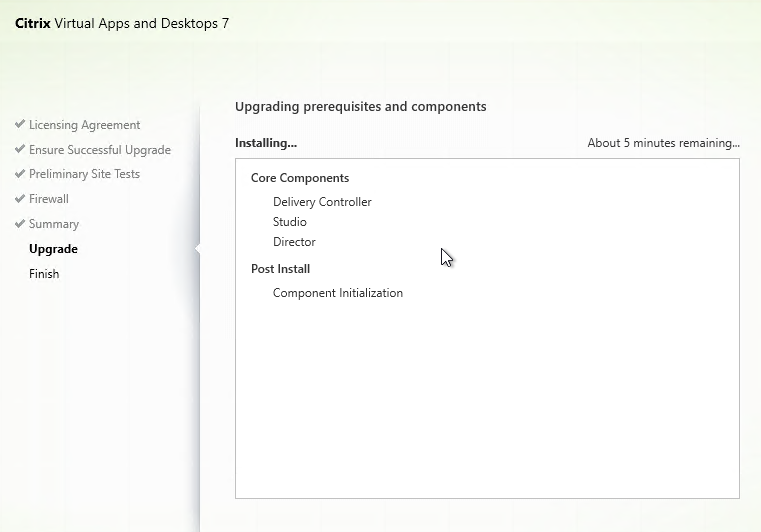The width and height of the screenshot is (761, 532).
Task: Click the arrow pointer marking the Upgrade step
Action: (x=198, y=249)
